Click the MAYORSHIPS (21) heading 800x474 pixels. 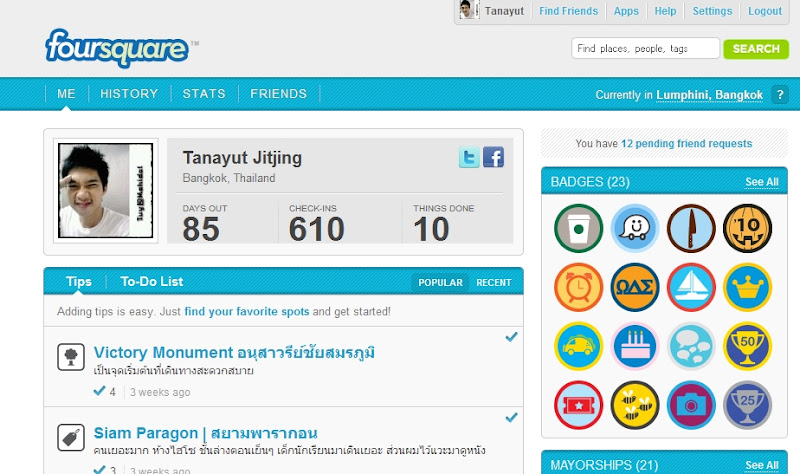(604, 465)
